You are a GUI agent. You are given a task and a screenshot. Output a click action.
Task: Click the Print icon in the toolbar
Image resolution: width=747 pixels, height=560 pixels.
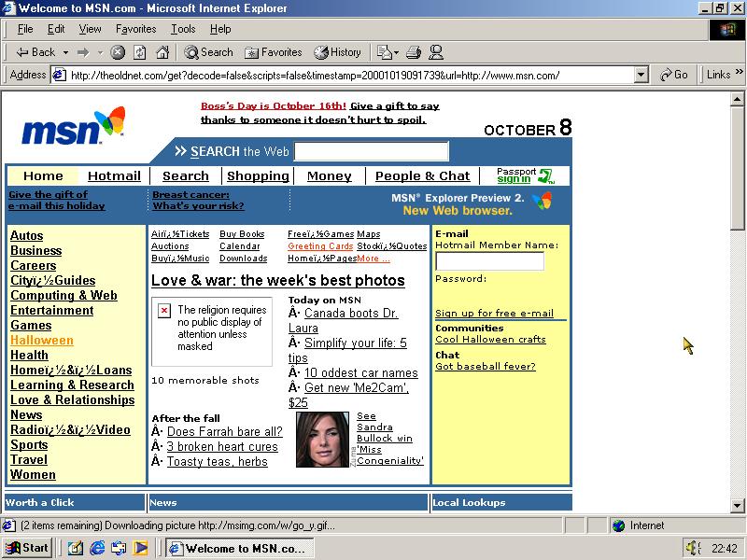point(414,52)
